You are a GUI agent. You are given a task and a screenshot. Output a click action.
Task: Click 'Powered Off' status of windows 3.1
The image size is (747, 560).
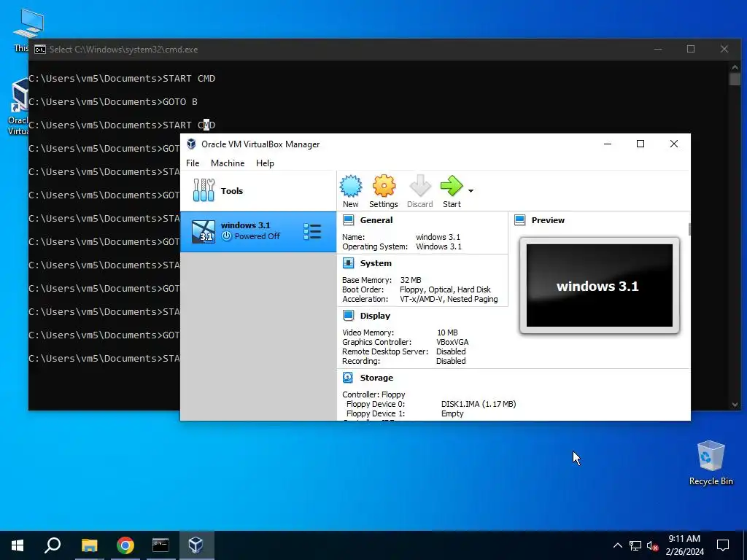[x=258, y=236]
